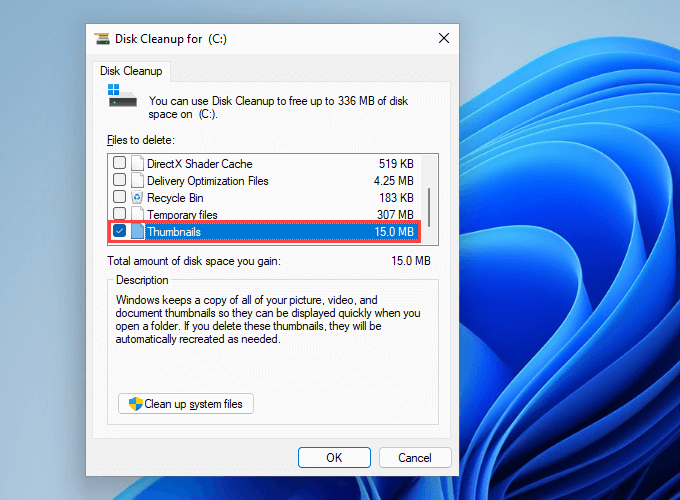Click the file list vertical scrollbar thumb
Image resolution: width=680 pixels, height=500 pixels.
point(430,205)
